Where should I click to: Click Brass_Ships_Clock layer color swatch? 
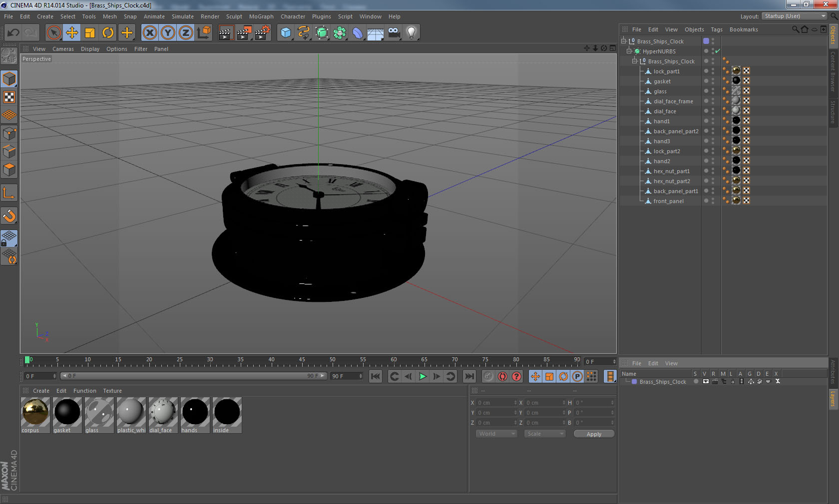coord(634,382)
